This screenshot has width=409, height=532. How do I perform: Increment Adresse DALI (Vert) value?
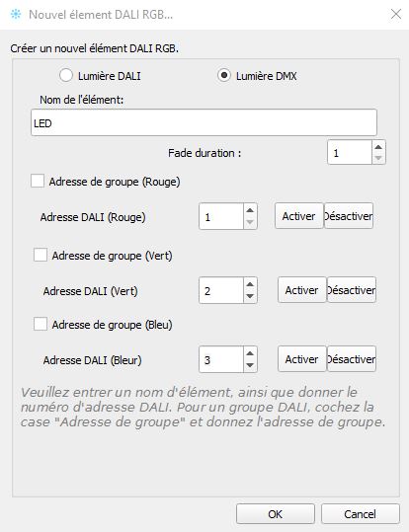(250, 284)
